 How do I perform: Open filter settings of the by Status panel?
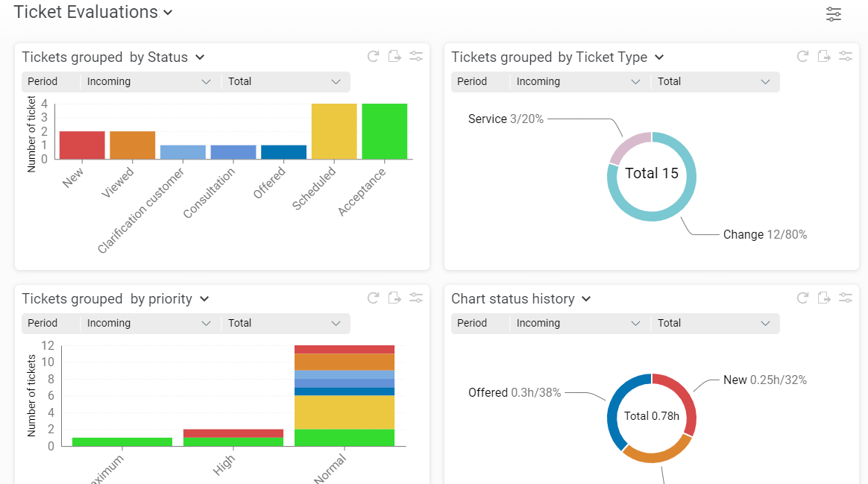[416, 57]
